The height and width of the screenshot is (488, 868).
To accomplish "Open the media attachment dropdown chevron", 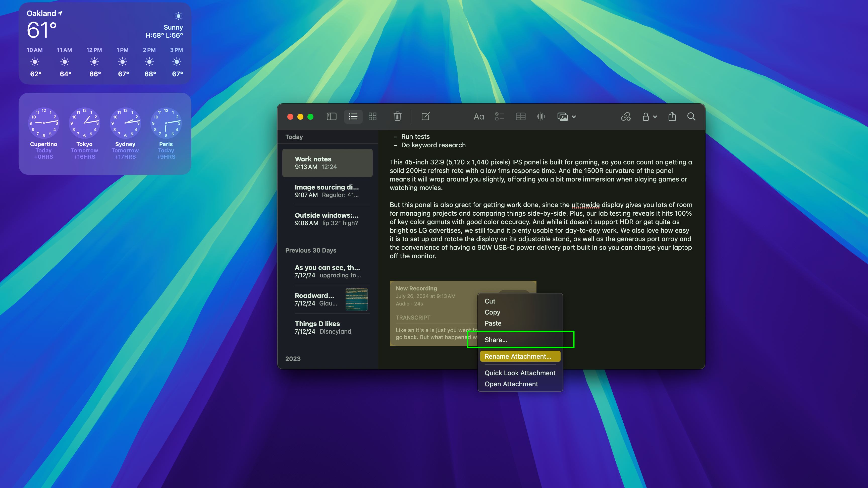I will (574, 116).
